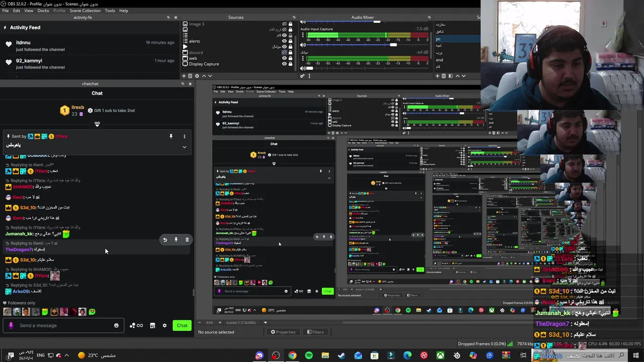
Task: Zoom out preview with minus button
Action: 201,323
